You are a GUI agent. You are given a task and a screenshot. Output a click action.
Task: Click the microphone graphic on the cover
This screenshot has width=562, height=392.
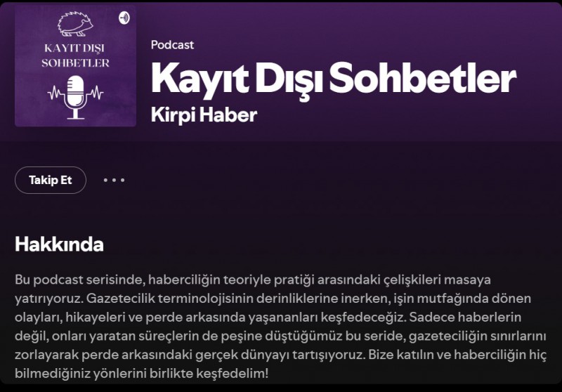(75, 97)
